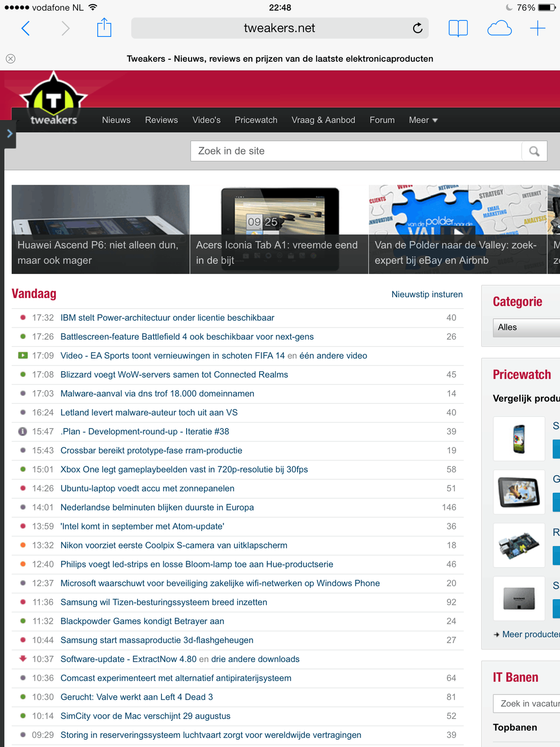Open the Xbox One 720p article

coord(184,469)
